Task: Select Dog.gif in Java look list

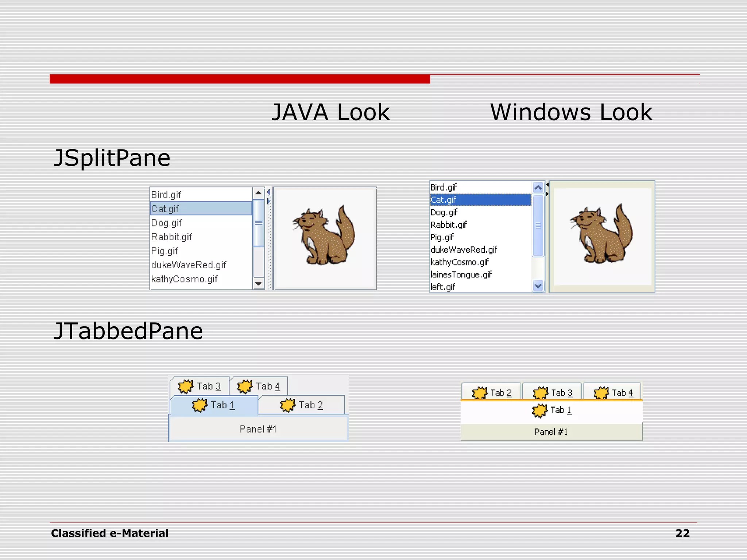Action: 166,223
